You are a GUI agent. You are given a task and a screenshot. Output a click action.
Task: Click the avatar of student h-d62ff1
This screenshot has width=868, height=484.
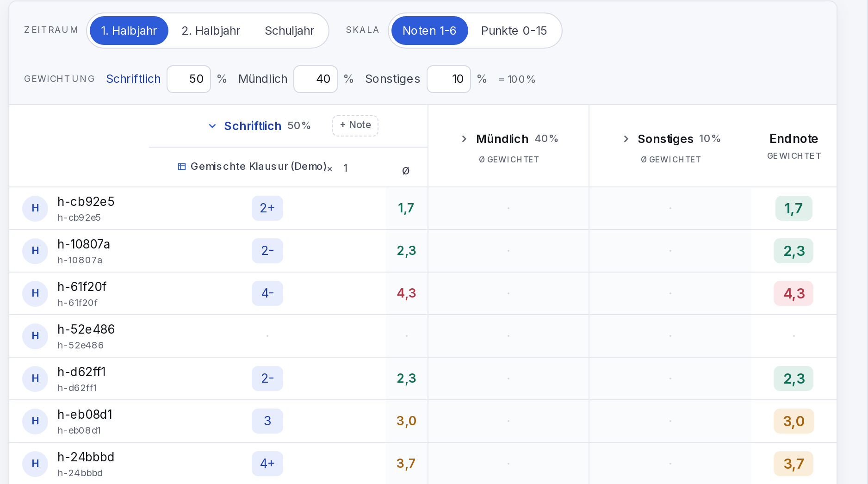point(35,379)
